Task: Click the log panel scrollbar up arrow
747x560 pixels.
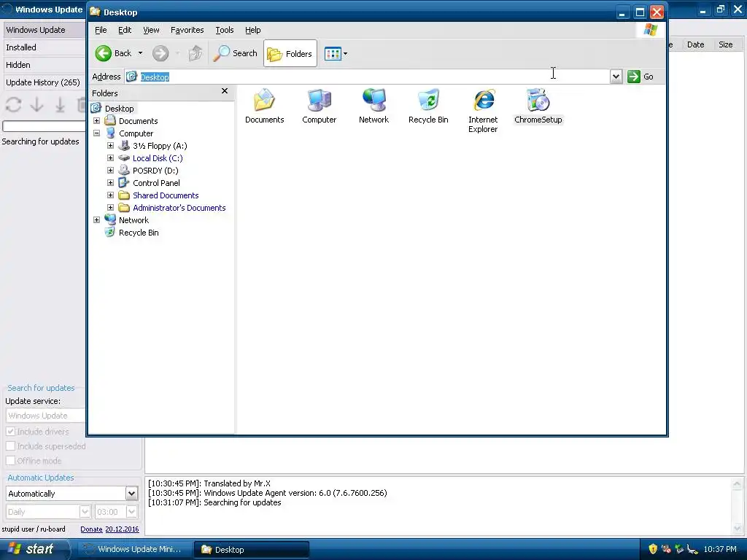Action: 737,484
